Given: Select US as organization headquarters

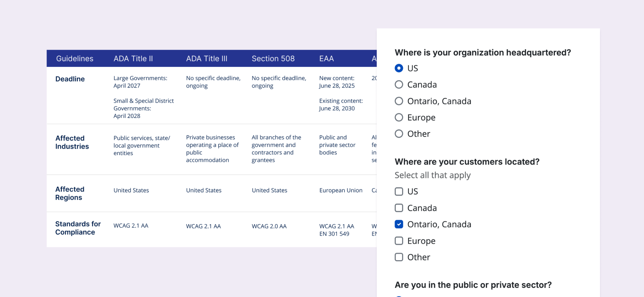Looking at the screenshot, I should click(x=399, y=68).
